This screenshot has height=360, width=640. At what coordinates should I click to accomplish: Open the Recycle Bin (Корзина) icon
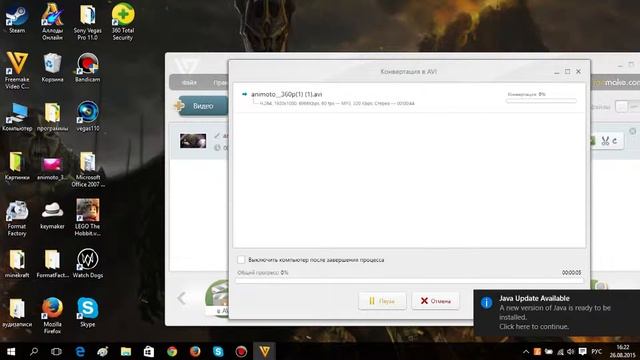coord(52,67)
